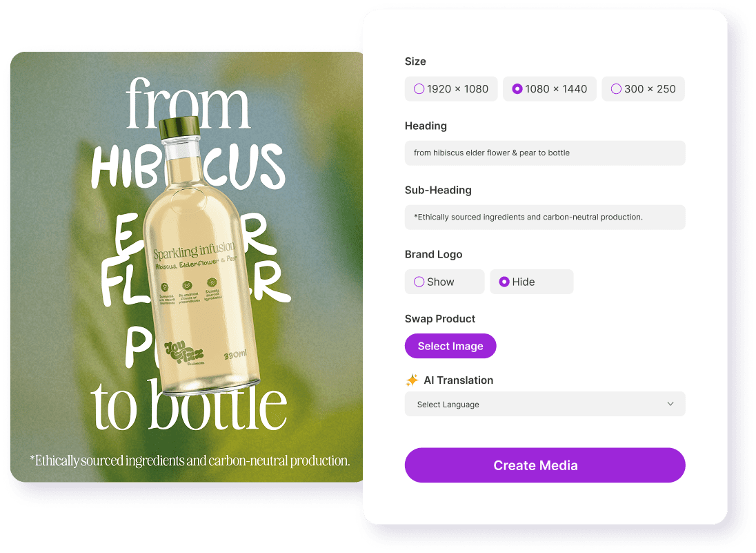This screenshot has height=553, width=756.
Task: Click the 'to bottle' headline in preview
Action: click(188, 405)
